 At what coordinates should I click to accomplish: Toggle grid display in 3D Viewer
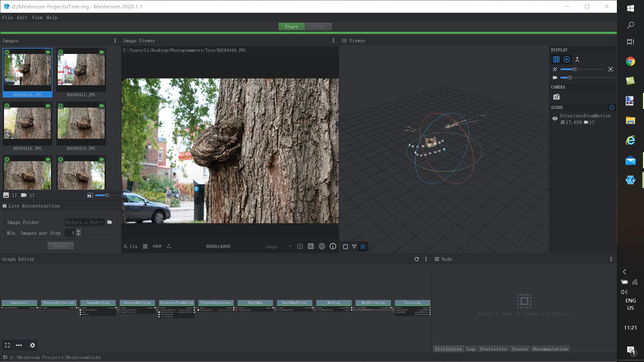(x=556, y=59)
